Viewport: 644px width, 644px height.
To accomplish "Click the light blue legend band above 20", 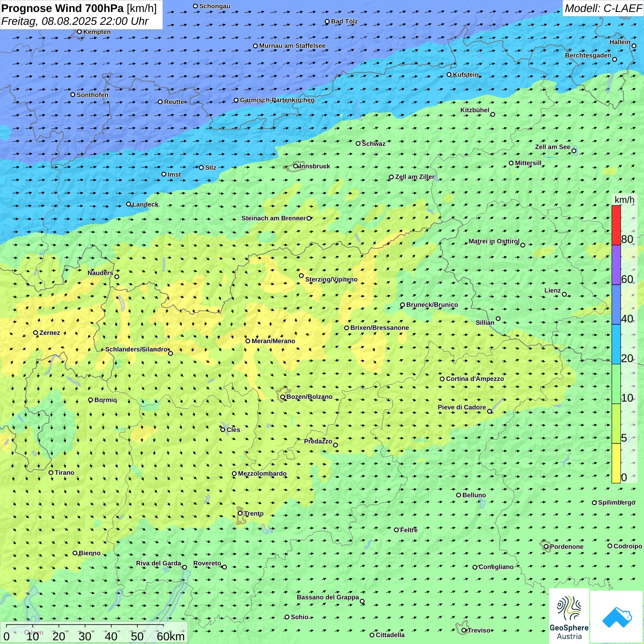I will click(616, 344).
